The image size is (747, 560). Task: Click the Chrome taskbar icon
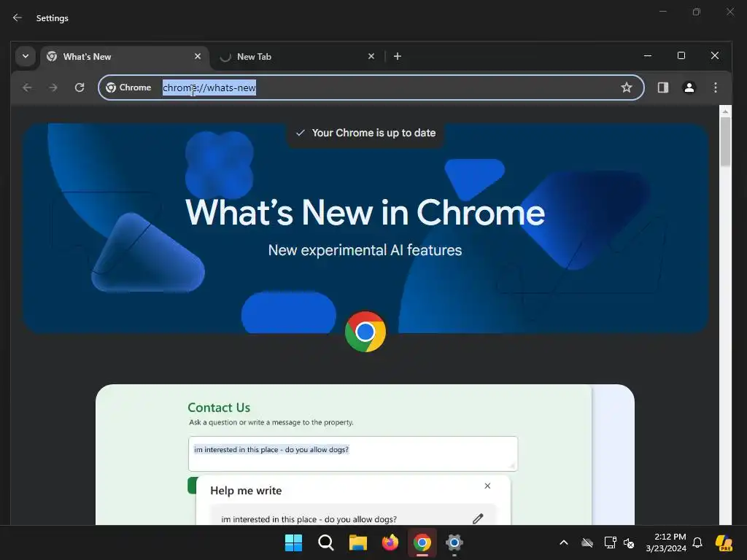click(422, 542)
